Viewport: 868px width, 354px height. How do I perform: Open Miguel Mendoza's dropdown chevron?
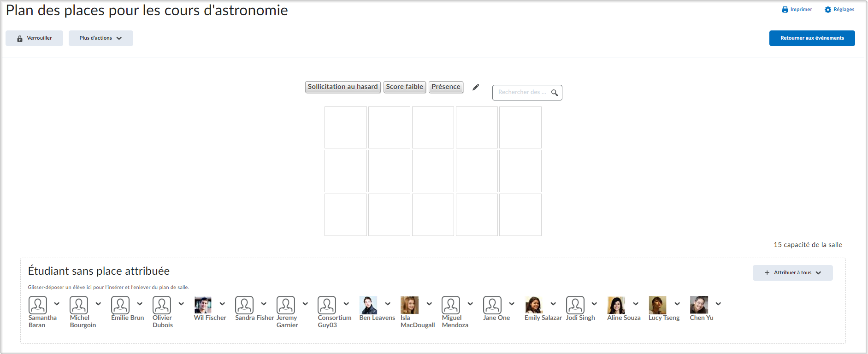pyautogui.click(x=470, y=304)
